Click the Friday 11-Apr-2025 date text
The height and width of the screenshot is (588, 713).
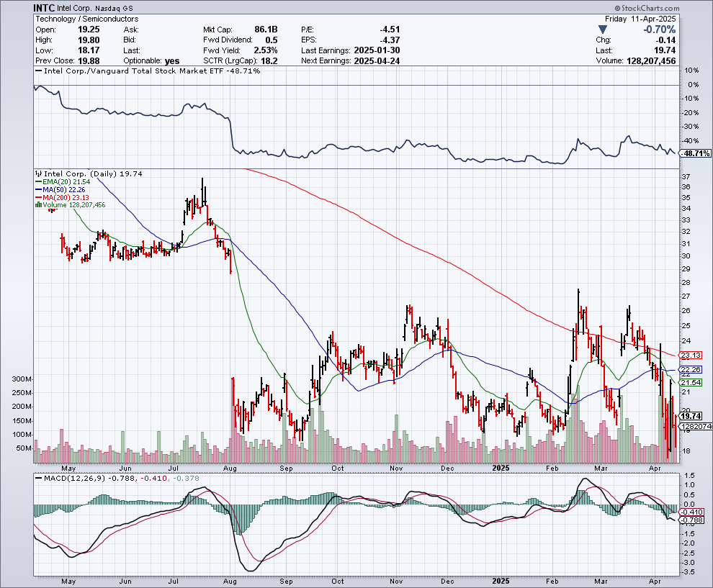[x=640, y=19]
